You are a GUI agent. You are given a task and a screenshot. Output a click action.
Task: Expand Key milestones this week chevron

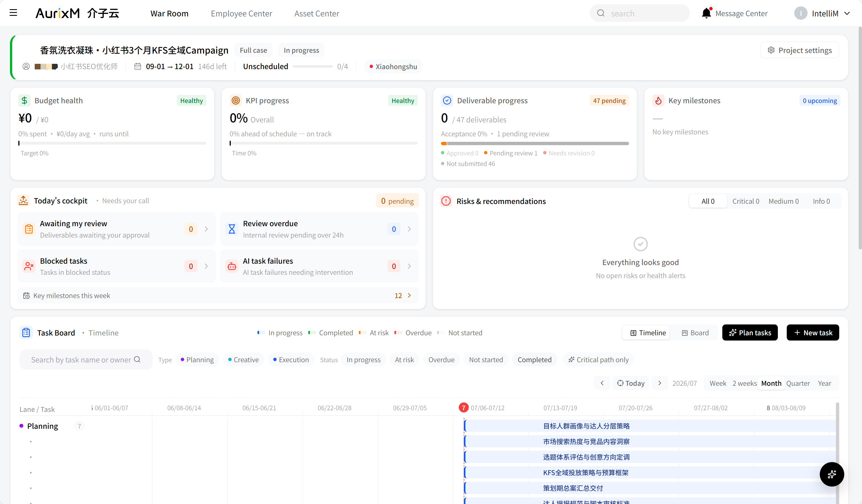(x=409, y=295)
